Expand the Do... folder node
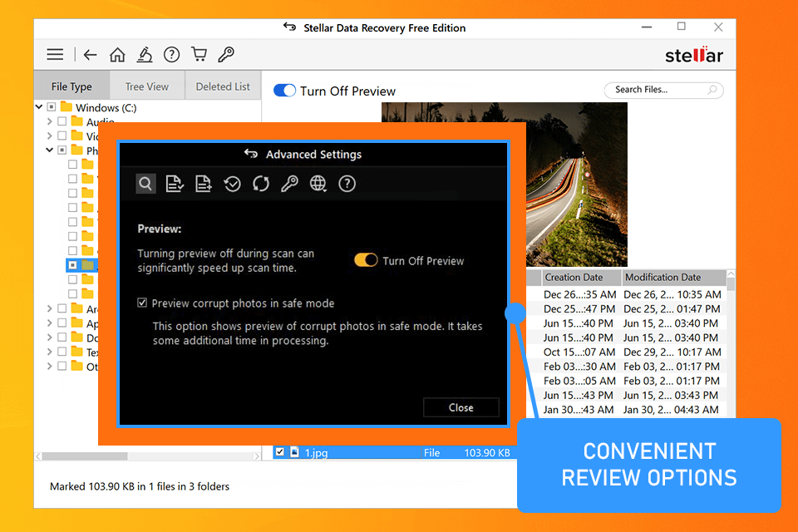Screen dimensions: 798x532 49,337
